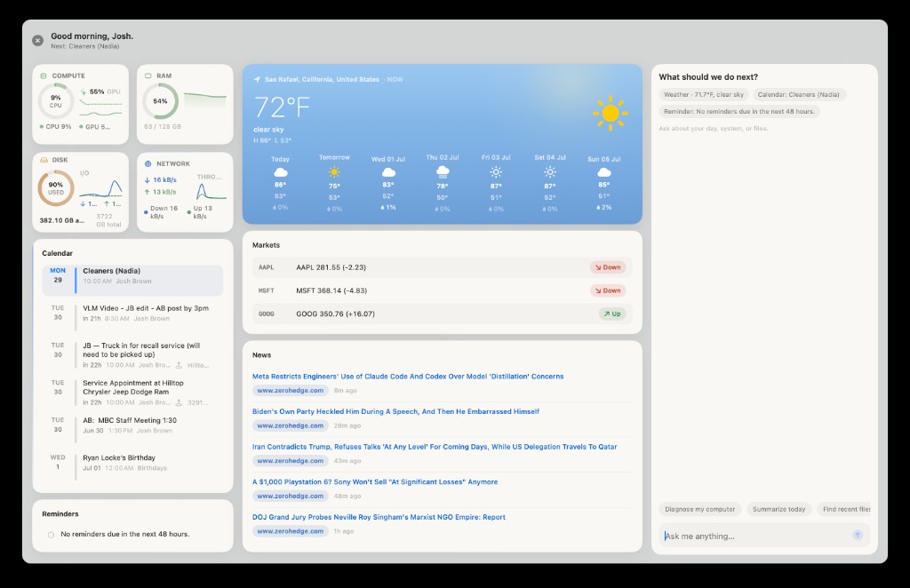Open the DOJ Grand Jury Probes headline
Viewport: 910px width, 588px height.
click(379, 517)
